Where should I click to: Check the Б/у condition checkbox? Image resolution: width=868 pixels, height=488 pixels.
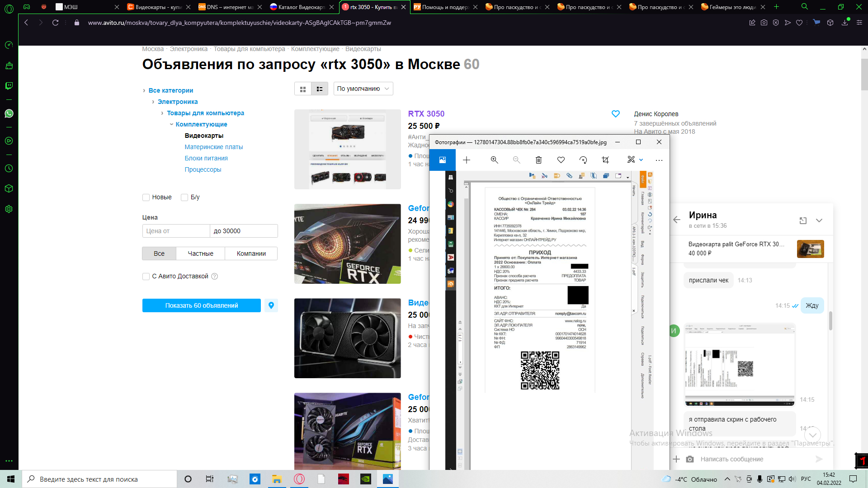click(184, 197)
